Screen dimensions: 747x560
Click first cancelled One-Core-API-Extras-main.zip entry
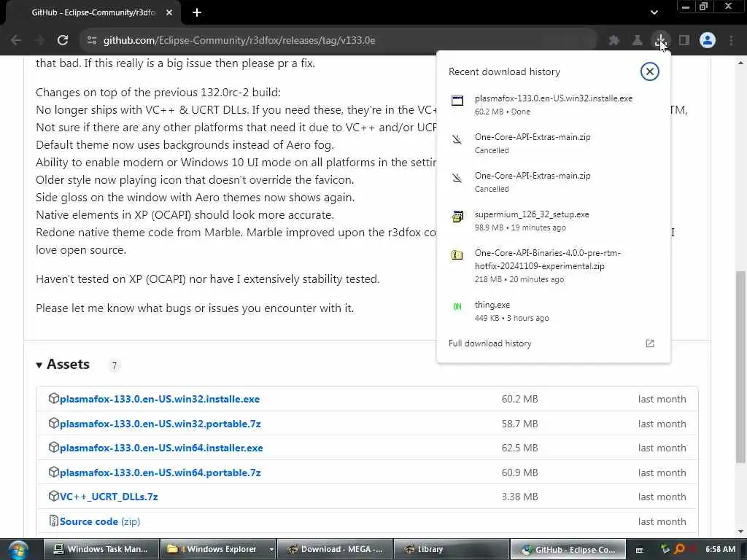553,143
